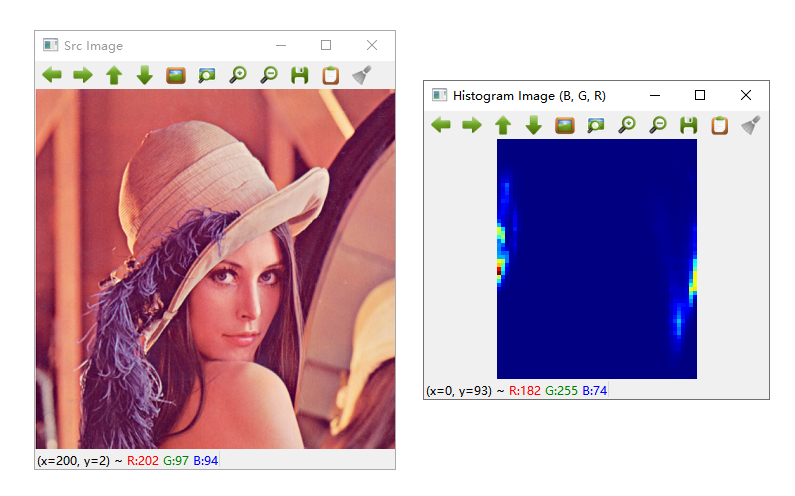This screenshot has width=795, height=496.
Task: Pan left in Histogram Image window
Action: (441, 125)
